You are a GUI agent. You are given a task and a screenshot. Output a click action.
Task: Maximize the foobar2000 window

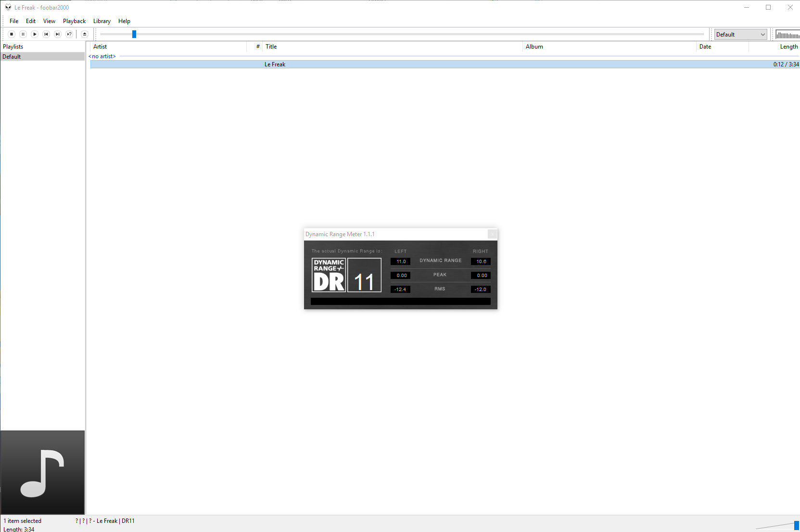pos(768,7)
